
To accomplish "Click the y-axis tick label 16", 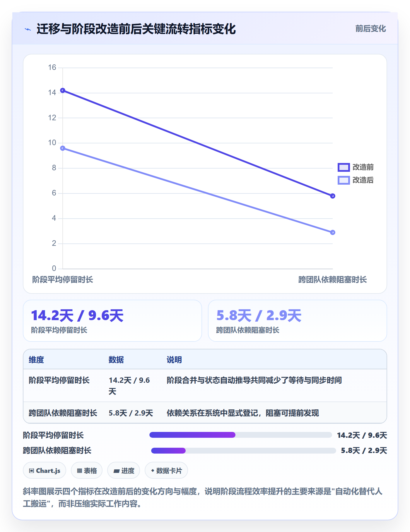I will pos(52,68).
